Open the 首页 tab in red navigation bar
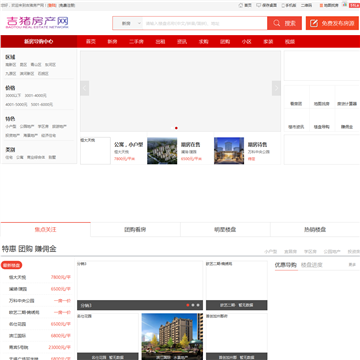The height and width of the screenshot is (360, 360). (91, 42)
